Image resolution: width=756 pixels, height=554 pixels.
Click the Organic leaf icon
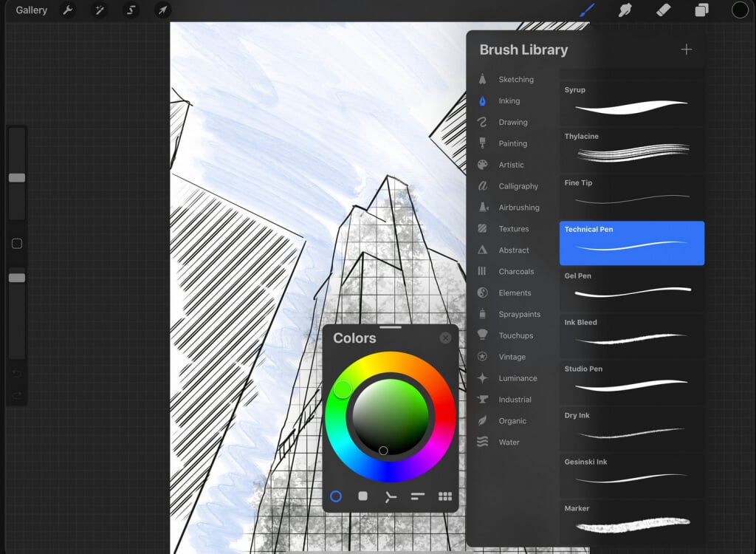tap(482, 421)
